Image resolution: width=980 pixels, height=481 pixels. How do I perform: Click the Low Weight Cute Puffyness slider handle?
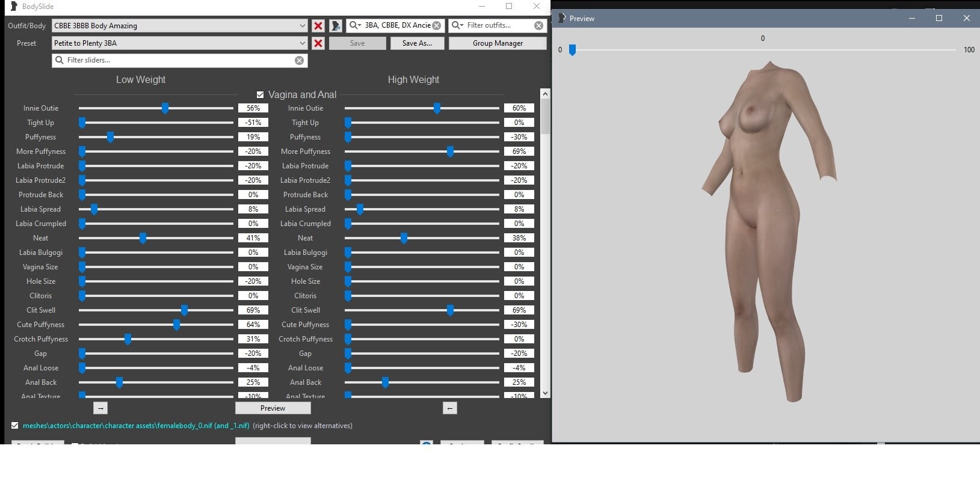pos(176,325)
